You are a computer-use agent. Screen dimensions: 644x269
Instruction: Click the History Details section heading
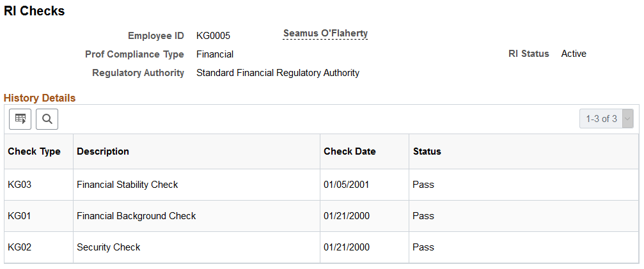click(40, 98)
